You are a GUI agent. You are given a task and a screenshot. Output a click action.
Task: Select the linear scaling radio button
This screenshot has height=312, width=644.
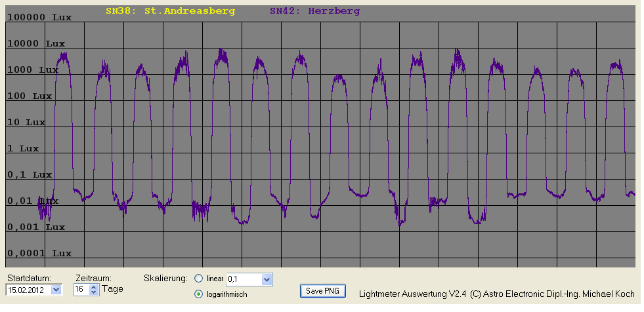point(198,279)
